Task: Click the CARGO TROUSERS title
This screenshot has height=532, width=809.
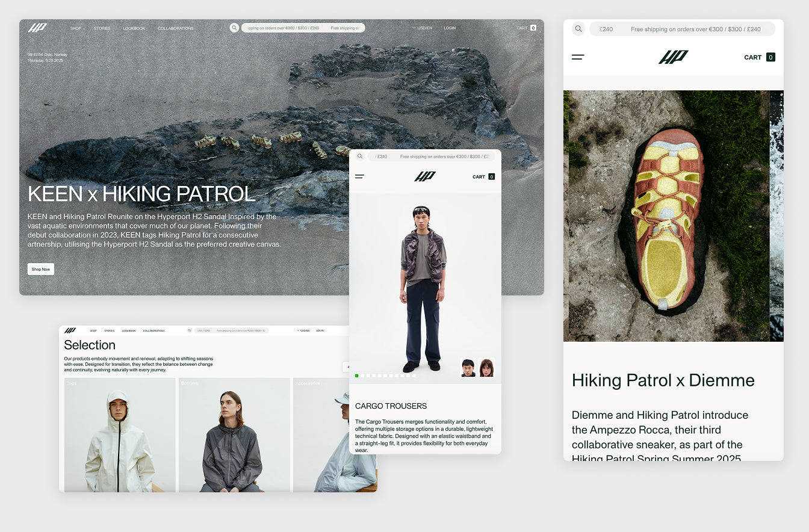Action: pyautogui.click(x=391, y=406)
